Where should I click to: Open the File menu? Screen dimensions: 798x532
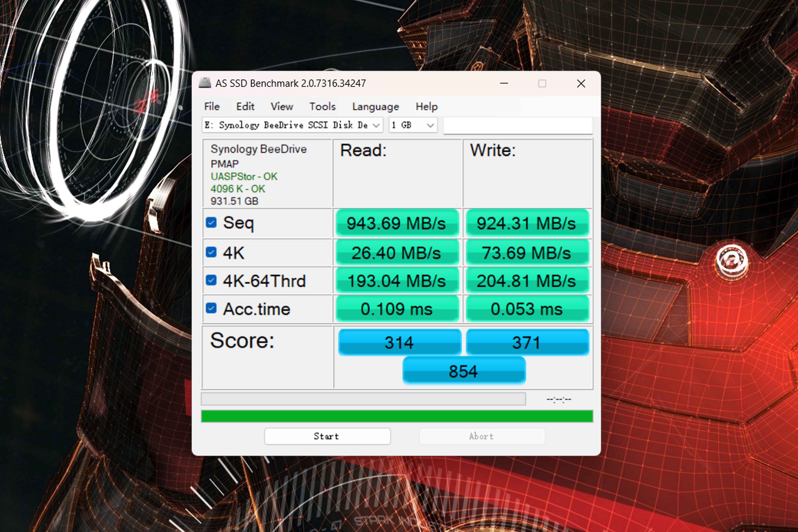coord(212,106)
